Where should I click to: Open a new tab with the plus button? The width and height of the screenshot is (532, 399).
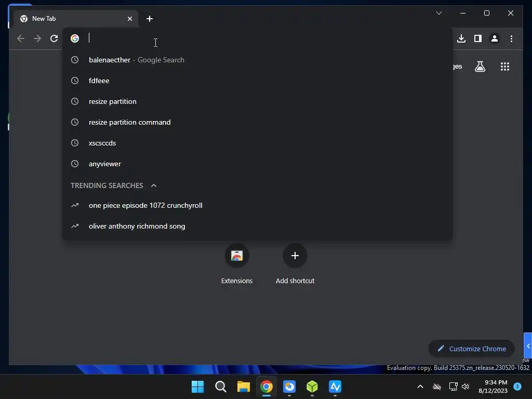point(149,19)
